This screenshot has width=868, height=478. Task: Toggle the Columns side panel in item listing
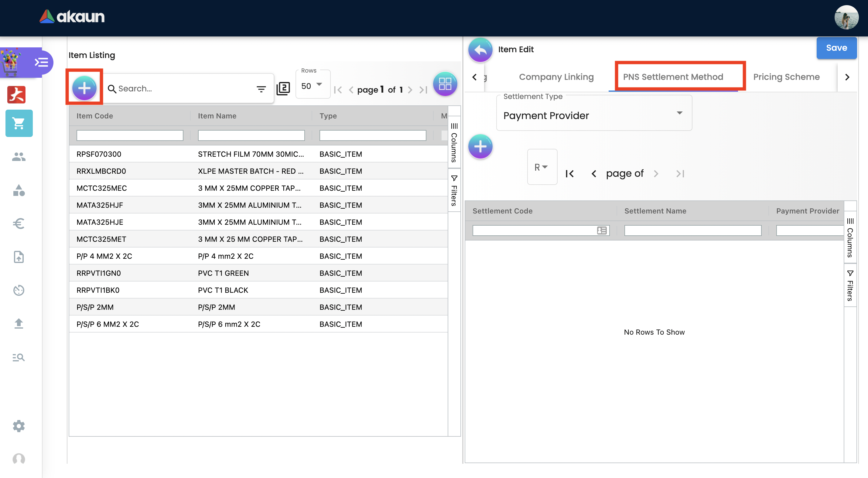coord(454,143)
